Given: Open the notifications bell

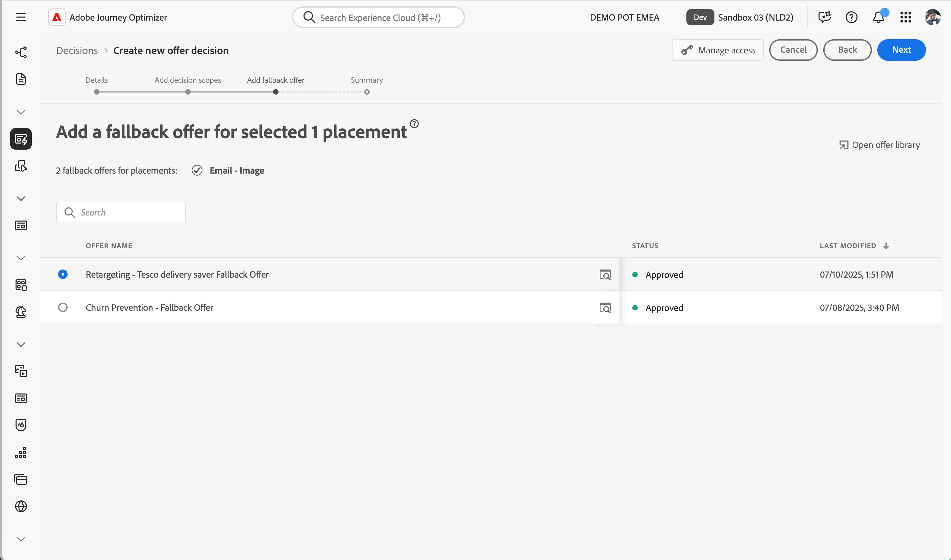Looking at the screenshot, I should [879, 17].
